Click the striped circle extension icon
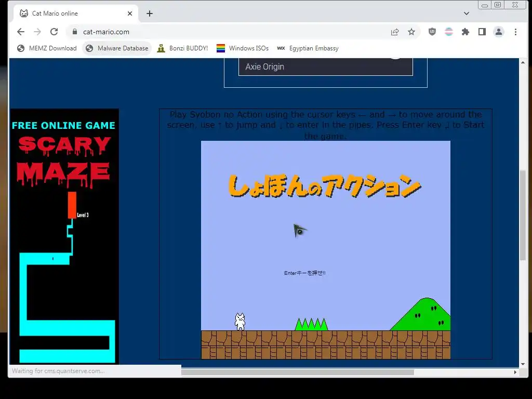This screenshot has width=532, height=399. pos(448,32)
